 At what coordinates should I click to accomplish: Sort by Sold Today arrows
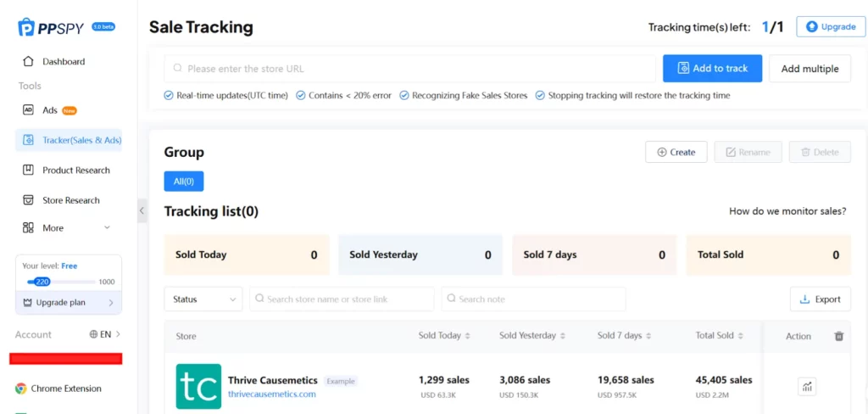coord(467,336)
